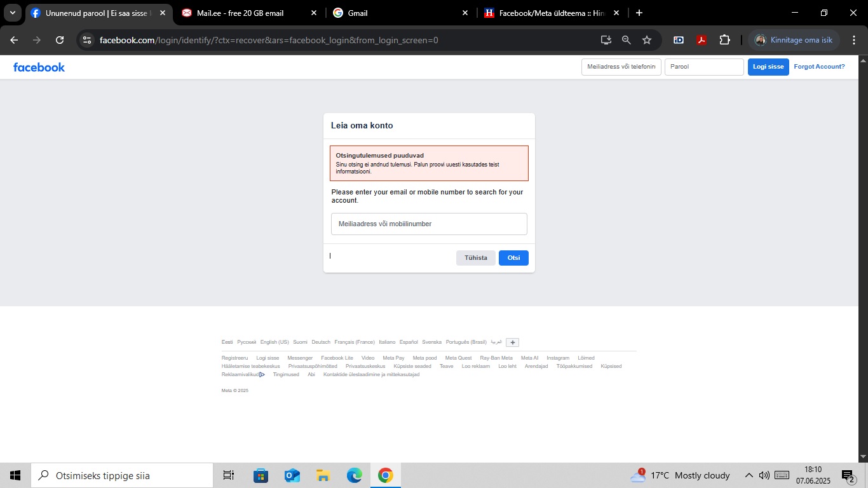Click the facebook logo
This screenshot has height=488, width=868.
click(39, 67)
